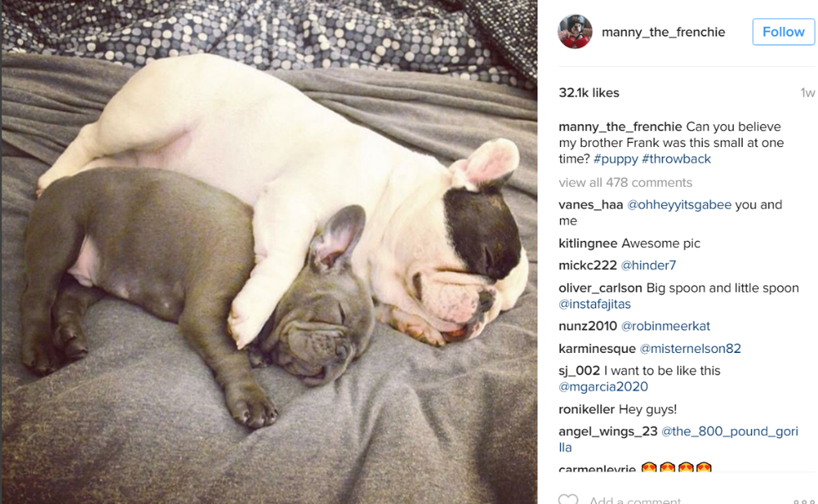Open the three-dot more options icon
Viewport: 818px width, 504px height.
click(x=803, y=501)
